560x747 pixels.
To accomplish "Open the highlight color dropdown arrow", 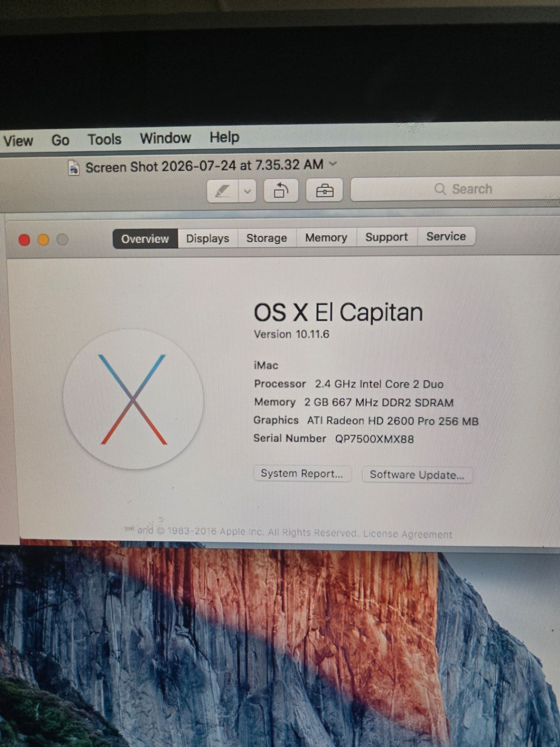I will 247,191.
